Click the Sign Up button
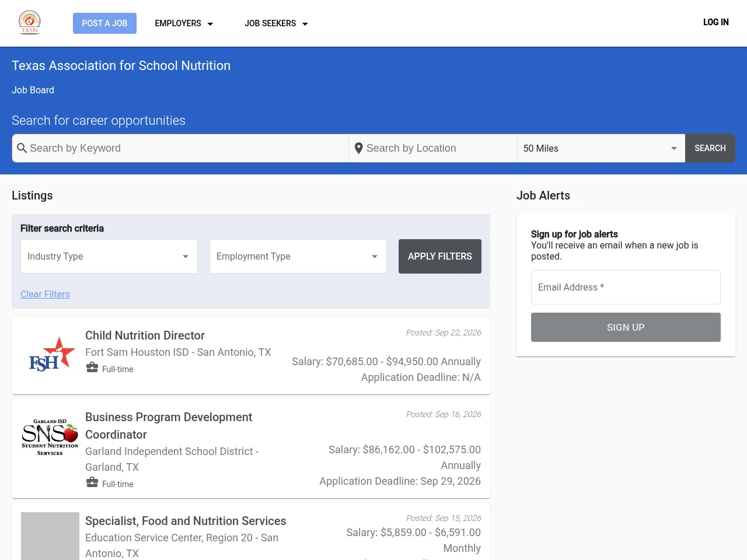This screenshot has height=560, width=747. [x=626, y=327]
